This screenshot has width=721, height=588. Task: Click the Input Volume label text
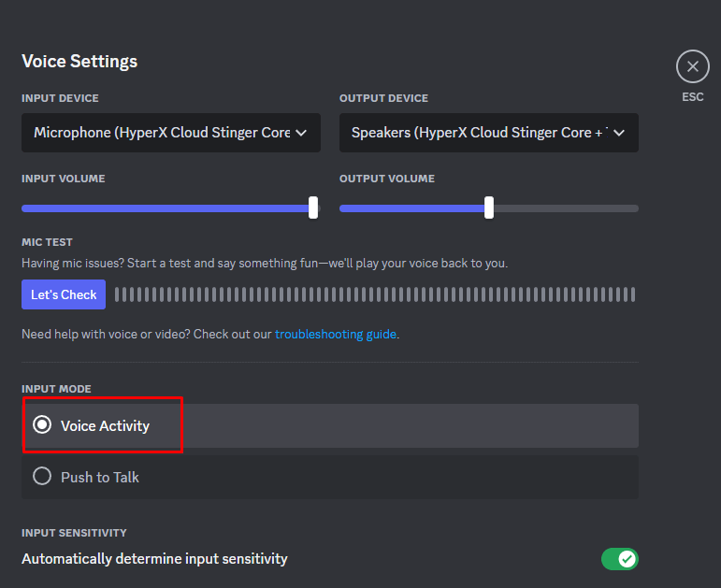click(x=64, y=179)
